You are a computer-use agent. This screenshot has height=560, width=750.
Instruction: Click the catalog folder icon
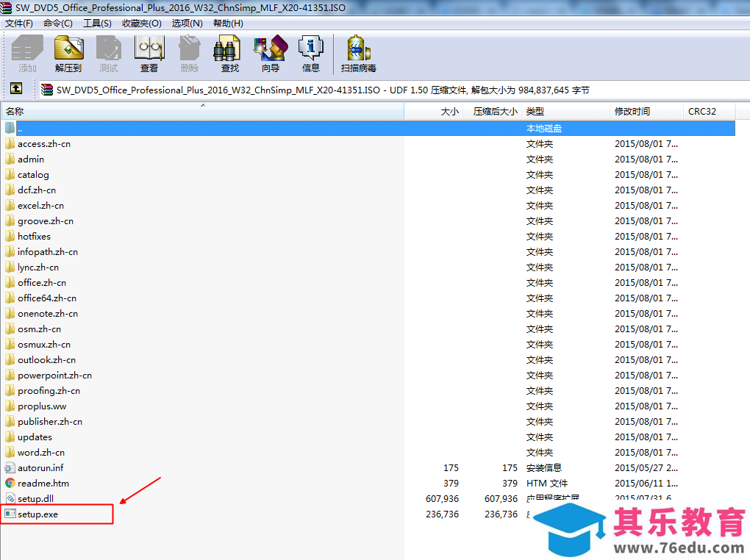pyautogui.click(x=10, y=175)
